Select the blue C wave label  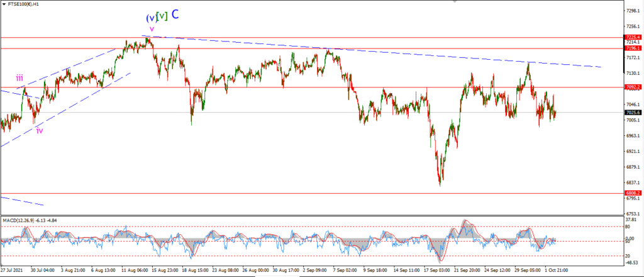point(175,14)
